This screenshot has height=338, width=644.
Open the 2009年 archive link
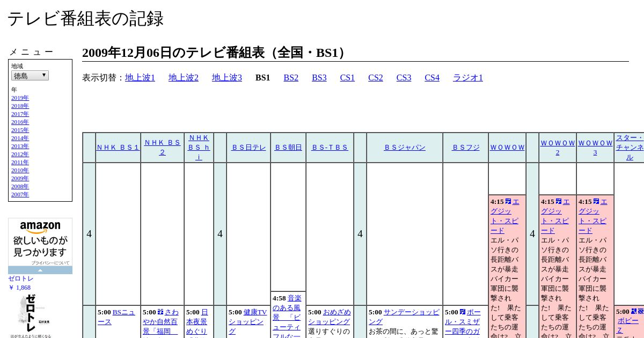tap(20, 179)
